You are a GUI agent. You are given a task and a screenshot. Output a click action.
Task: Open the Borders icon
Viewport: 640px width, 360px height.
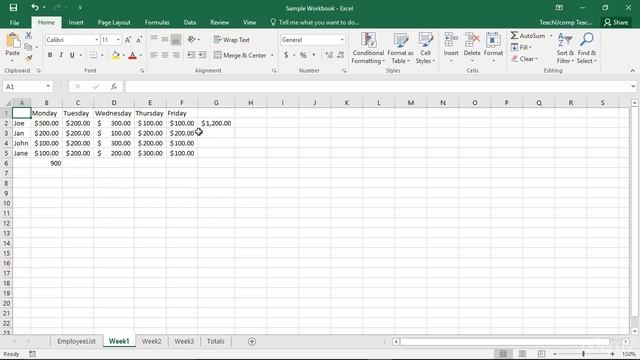pos(93,55)
